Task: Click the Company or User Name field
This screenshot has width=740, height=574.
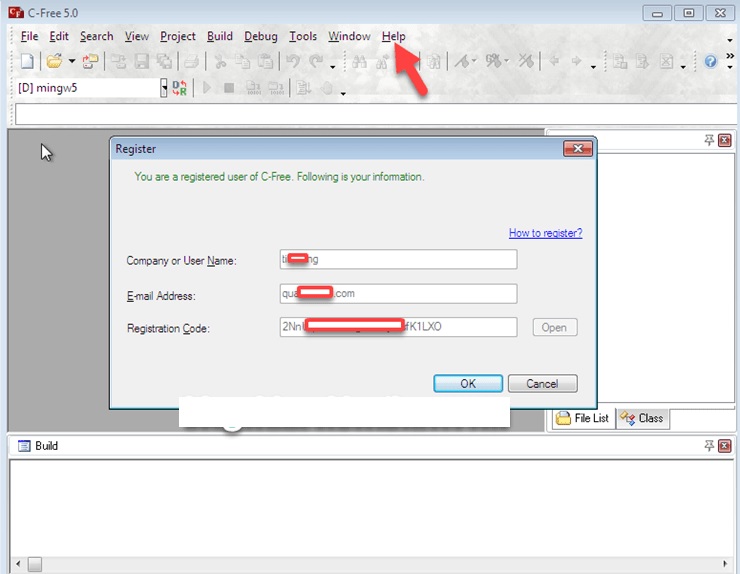Action: click(398, 260)
